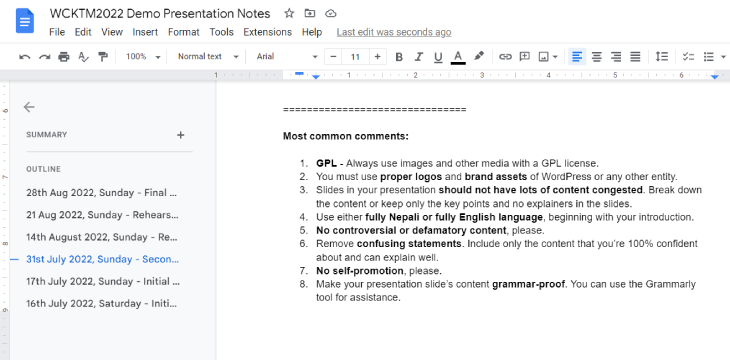Open the Google Docs home icon
Image resolution: width=730 pixels, height=360 pixels.
pos(25,21)
